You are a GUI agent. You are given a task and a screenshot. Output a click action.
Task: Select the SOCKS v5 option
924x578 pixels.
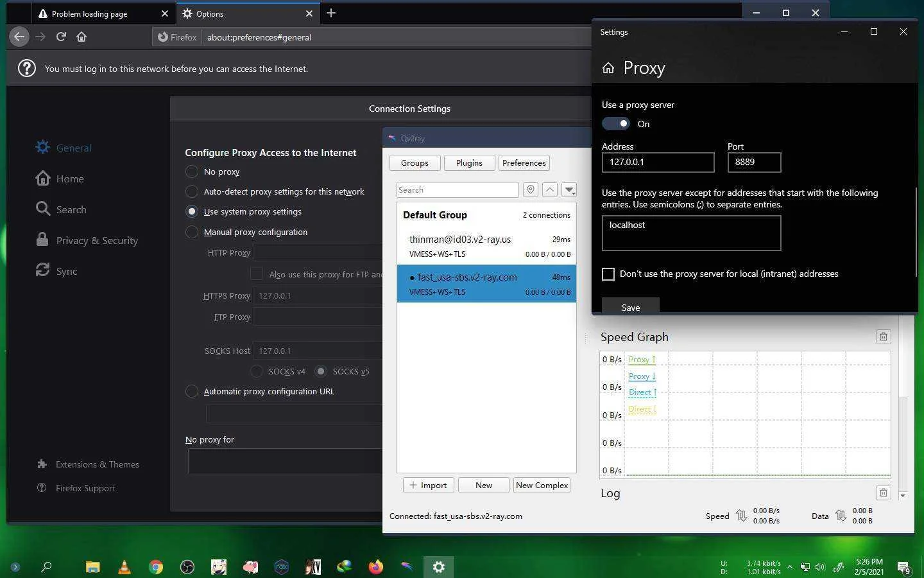[x=321, y=371]
